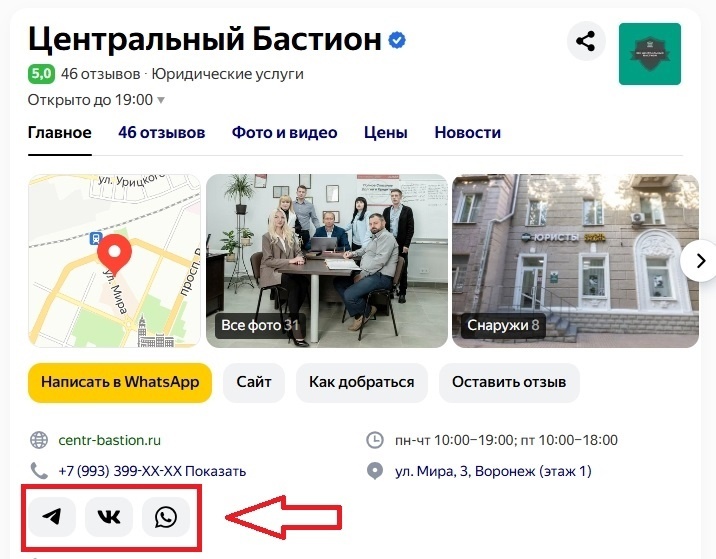Click the Центральный Бастион logo thumbnail
The height and width of the screenshot is (559, 716).
(x=650, y=54)
